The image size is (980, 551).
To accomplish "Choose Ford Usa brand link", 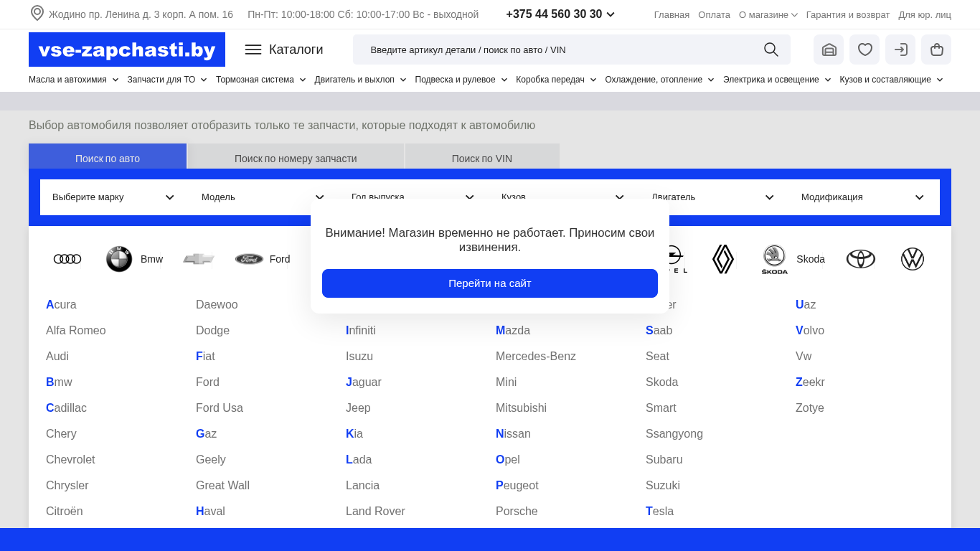I will click(x=220, y=408).
